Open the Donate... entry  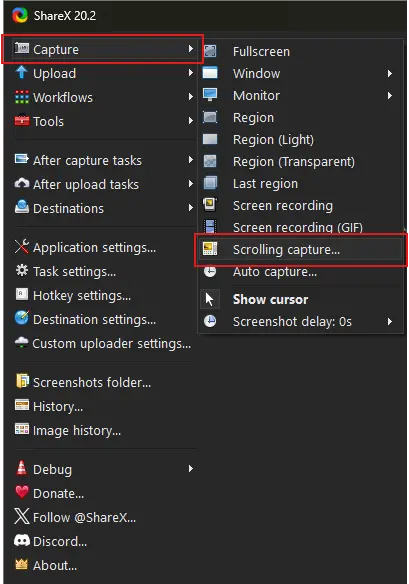[x=104, y=493]
